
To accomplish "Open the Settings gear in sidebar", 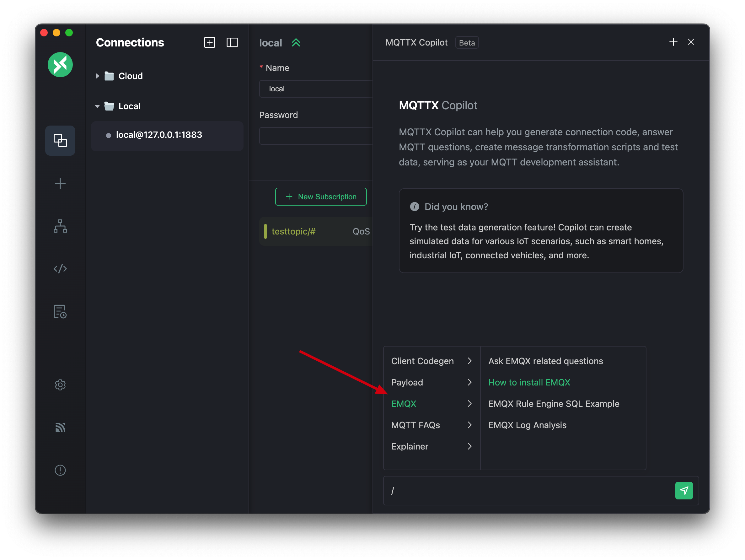I will pos(60,385).
